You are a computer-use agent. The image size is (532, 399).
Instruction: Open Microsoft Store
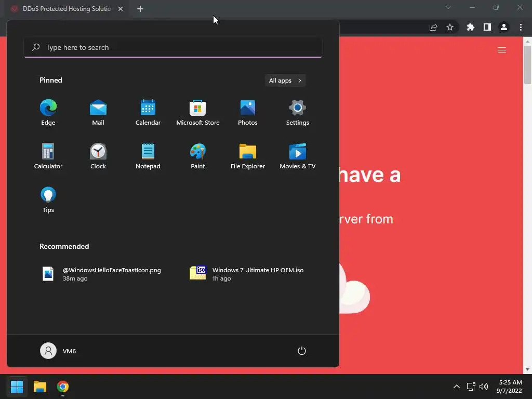coord(198,113)
